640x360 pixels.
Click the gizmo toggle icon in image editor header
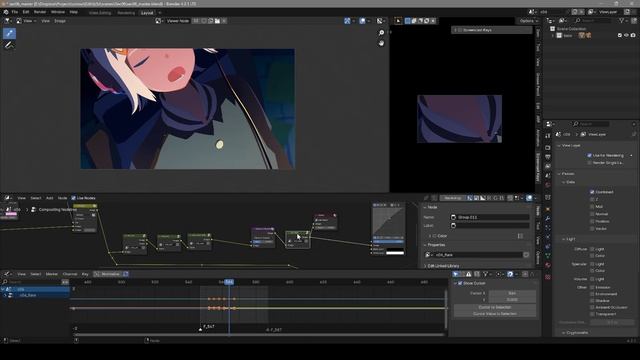347,21
